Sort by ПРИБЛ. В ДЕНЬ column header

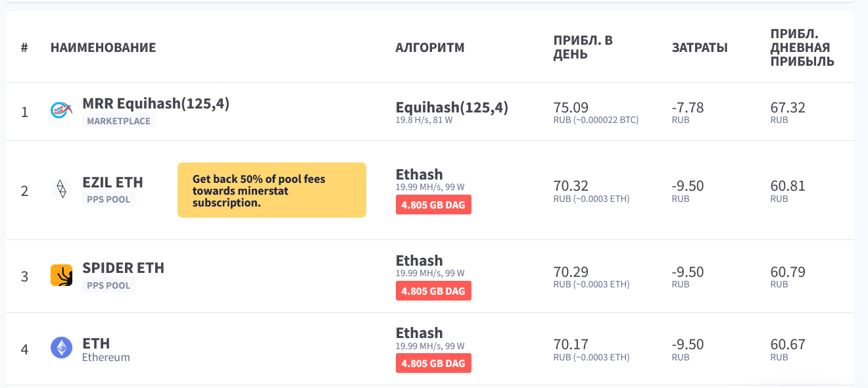583,47
